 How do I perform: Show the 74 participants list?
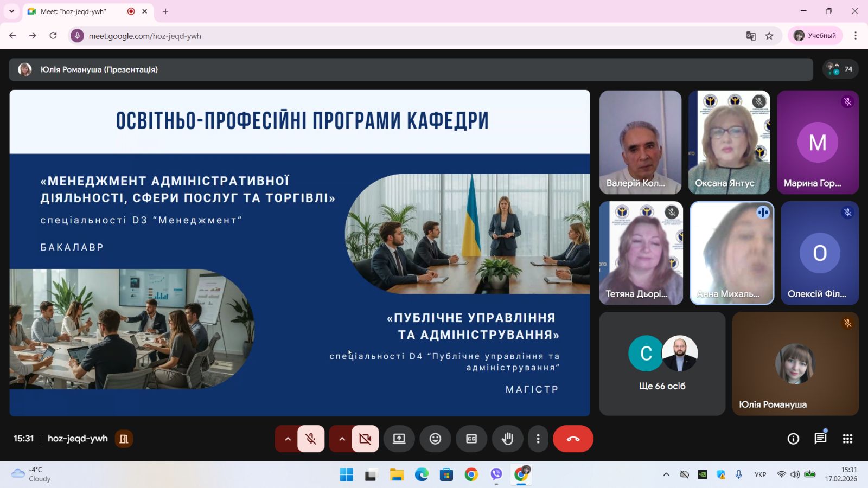(840, 69)
